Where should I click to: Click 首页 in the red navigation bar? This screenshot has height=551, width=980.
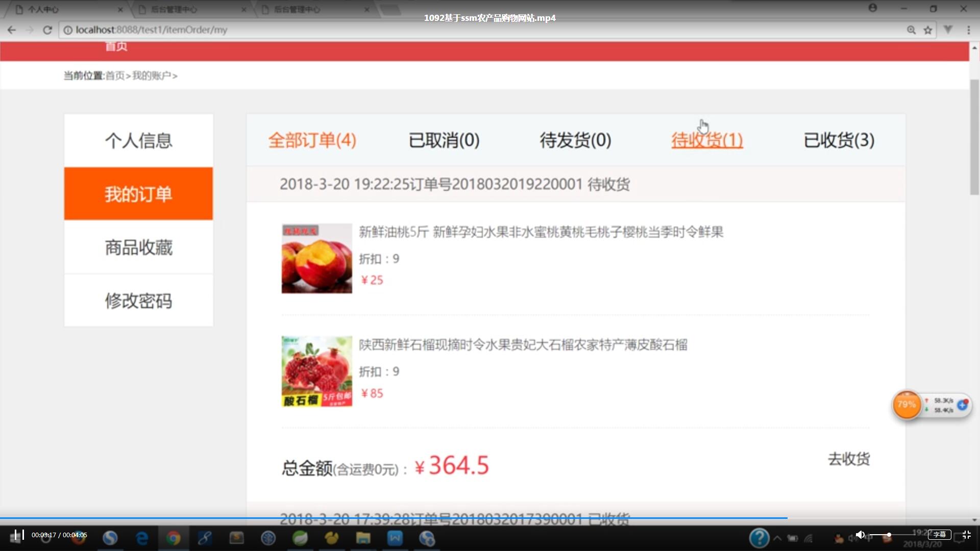point(116,46)
